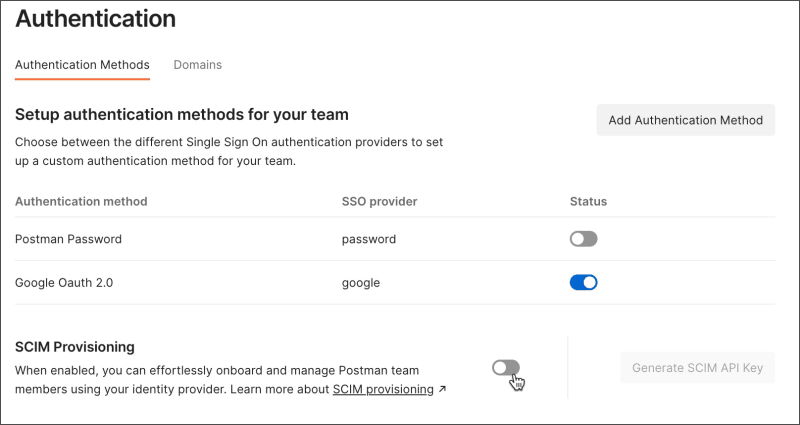Open the Domains tab
This screenshot has width=800, height=425.
point(197,64)
